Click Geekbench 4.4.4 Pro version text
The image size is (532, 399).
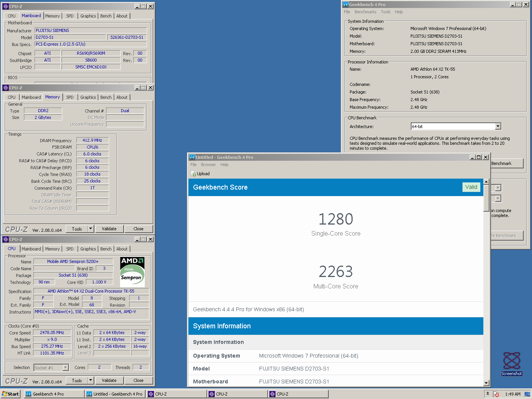pos(249,309)
